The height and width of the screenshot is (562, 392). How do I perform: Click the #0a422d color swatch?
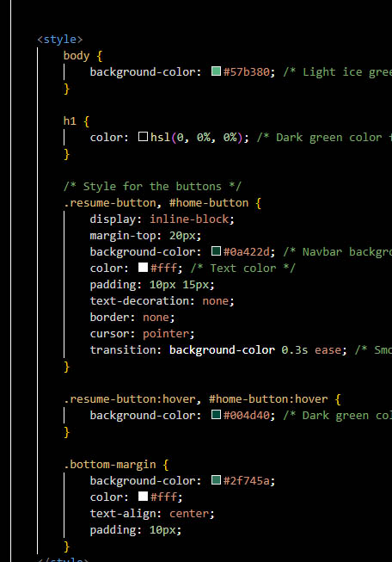(x=216, y=251)
